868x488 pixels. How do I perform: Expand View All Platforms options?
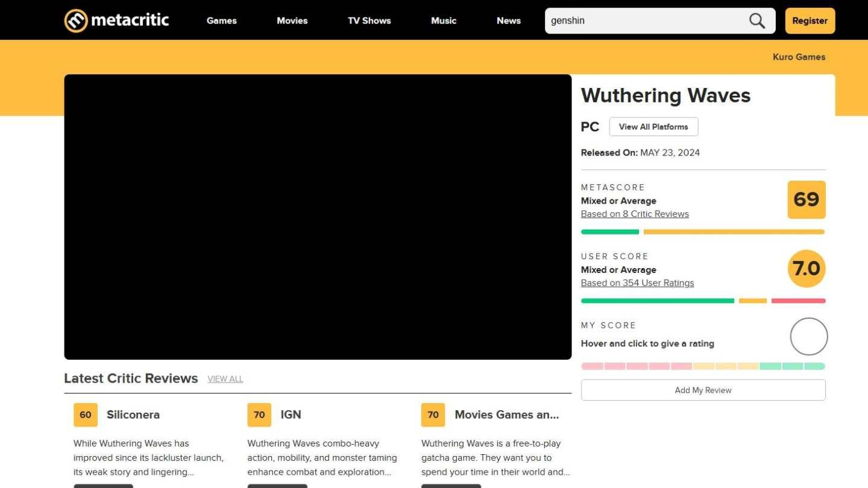click(653, 127)
